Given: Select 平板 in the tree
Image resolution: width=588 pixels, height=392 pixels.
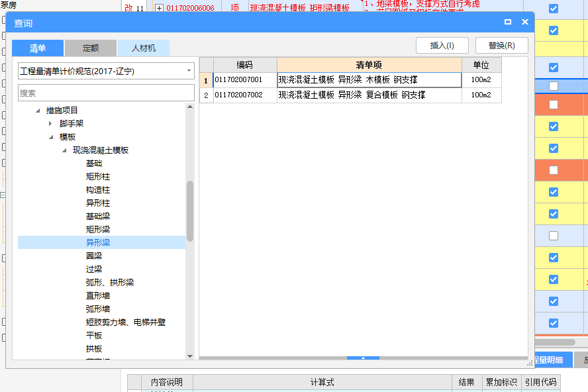Looking at the screenshot, I should (94, 335).
